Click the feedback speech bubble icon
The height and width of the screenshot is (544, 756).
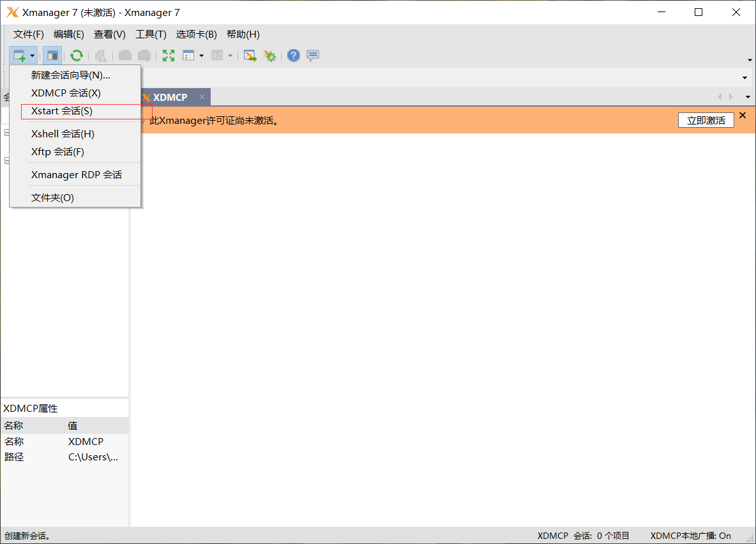pos(313,56)
